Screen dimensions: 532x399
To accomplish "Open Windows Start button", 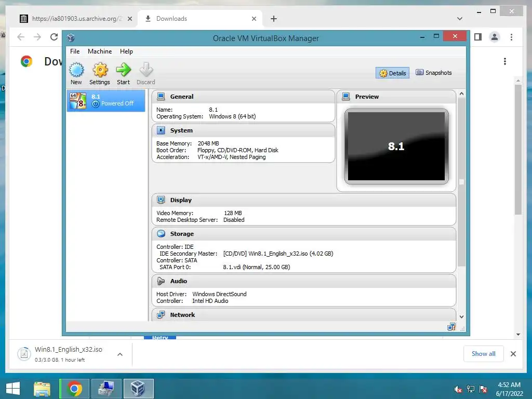I will (x=13, y=389).
